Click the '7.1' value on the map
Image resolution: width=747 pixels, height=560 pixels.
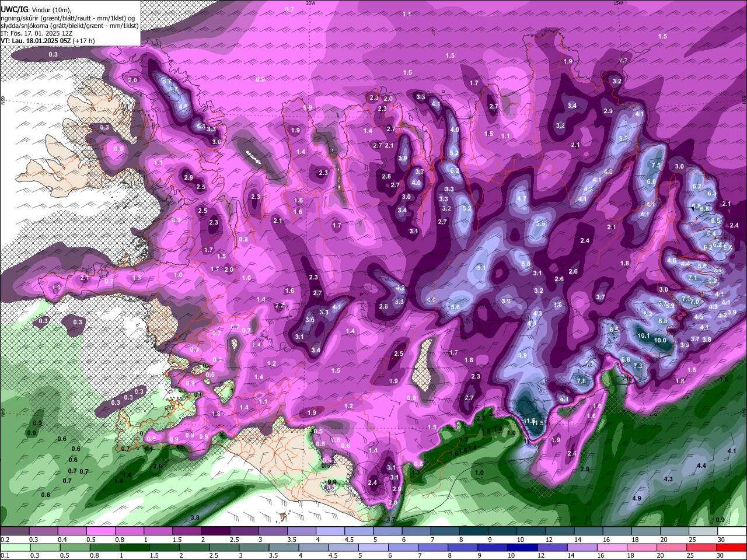coord(693,278)
